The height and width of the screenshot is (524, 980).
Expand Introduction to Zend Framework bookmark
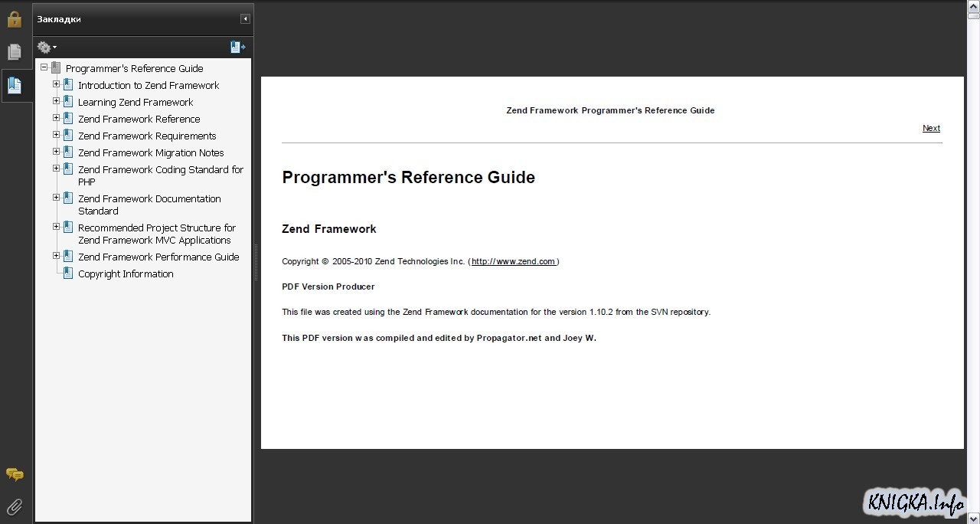tap(56, 84)
